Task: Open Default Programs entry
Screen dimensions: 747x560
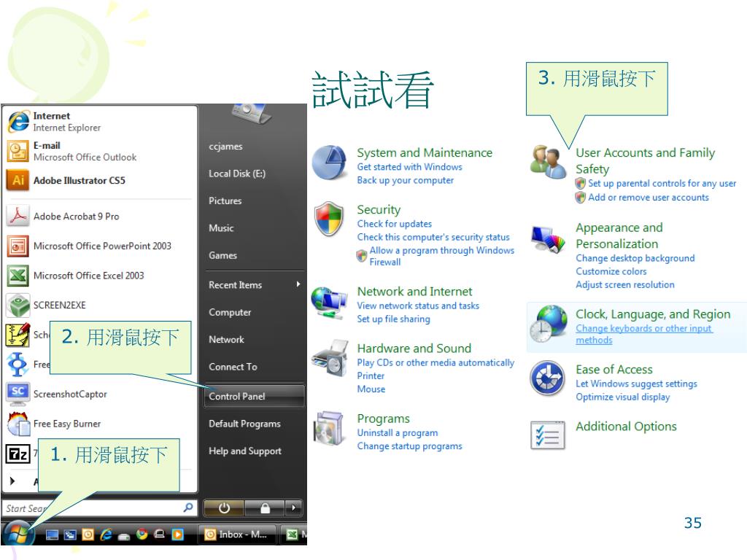Action: click(244, 424)
